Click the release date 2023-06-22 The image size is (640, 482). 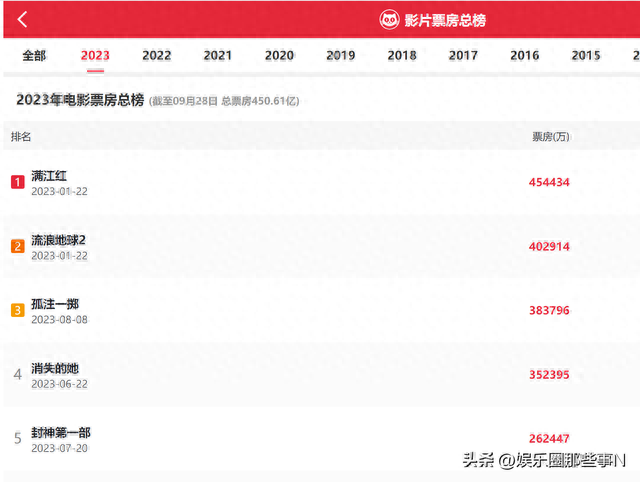pos(60,384)
